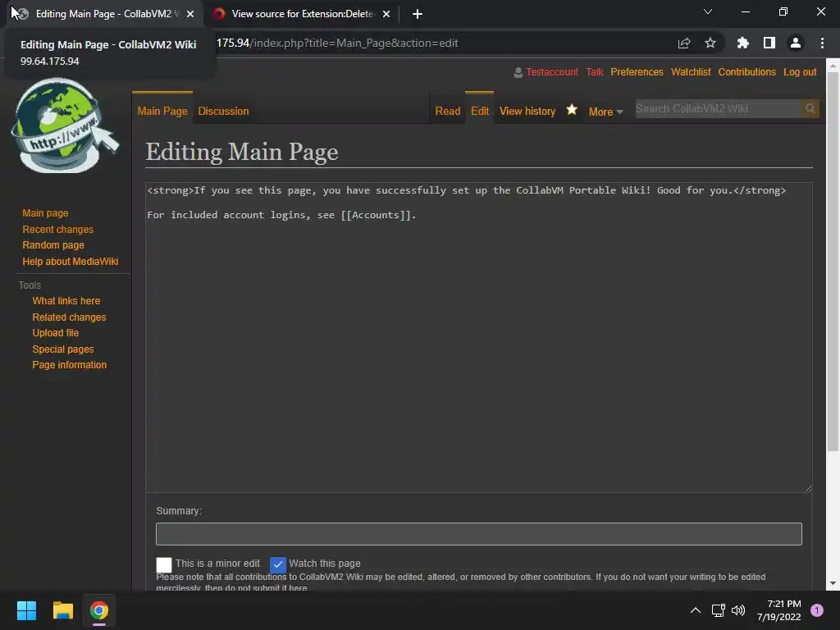Image resolution: width=840 pixels, height=630 pixels.
Task: Click the CollabVM2 Wiki globe logo
Action: tap(65, 126)
